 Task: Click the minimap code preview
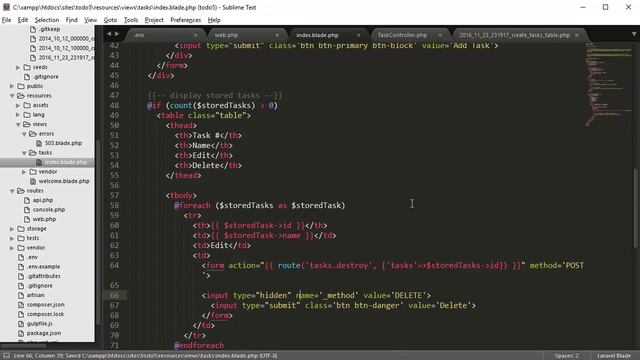pyautogui.click(x=608, y=84)
